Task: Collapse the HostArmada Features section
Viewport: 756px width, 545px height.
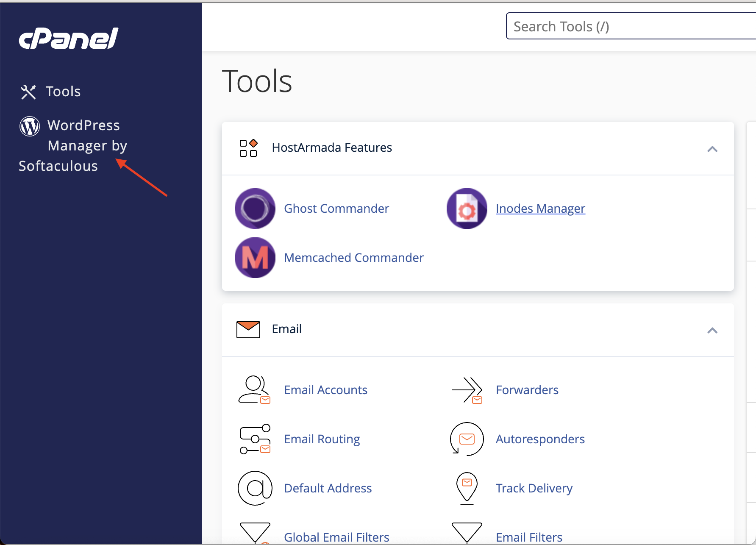Action: 712,149
